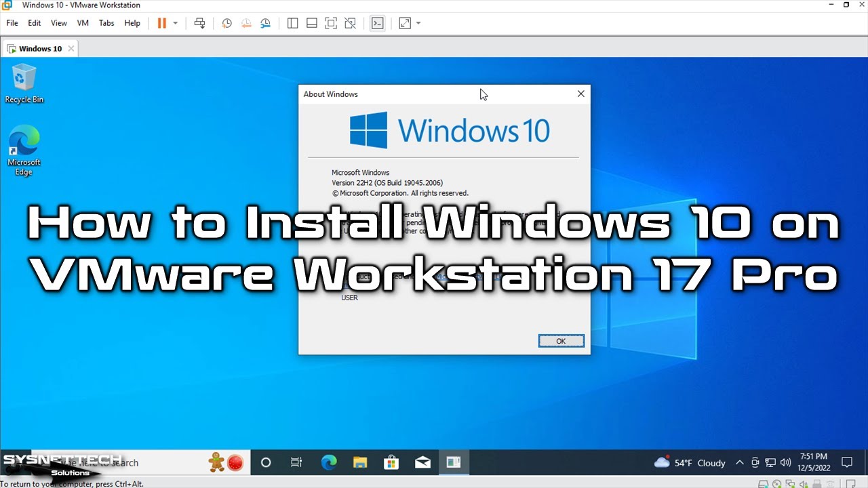The width and height of the screenshot is (868, 488).
Task: Close the About Windows dialog
Action: (581, 94)
